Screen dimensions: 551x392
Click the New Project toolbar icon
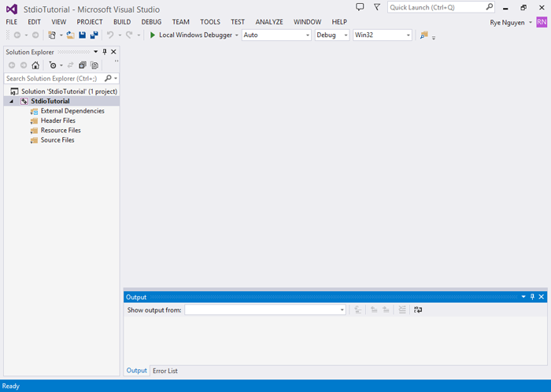point(52,35)
